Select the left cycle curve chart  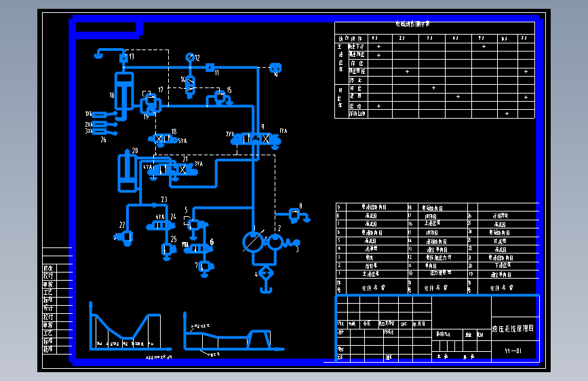point(130,327)
